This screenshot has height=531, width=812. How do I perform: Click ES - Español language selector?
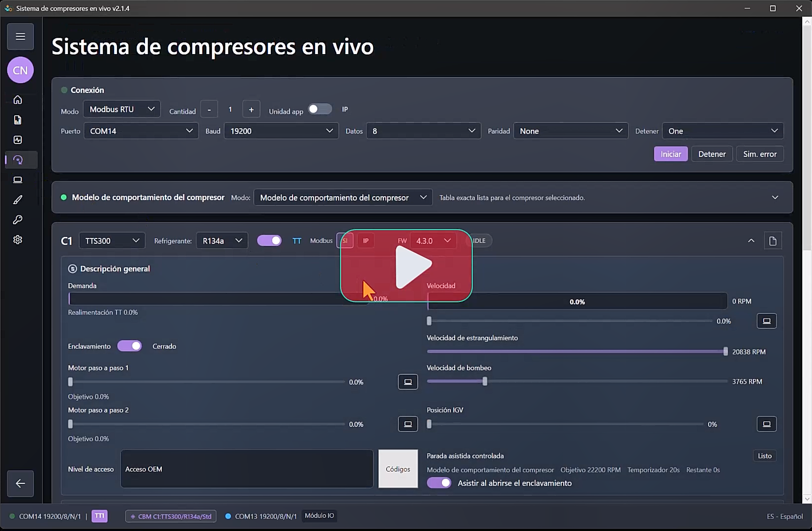[784, 516]
